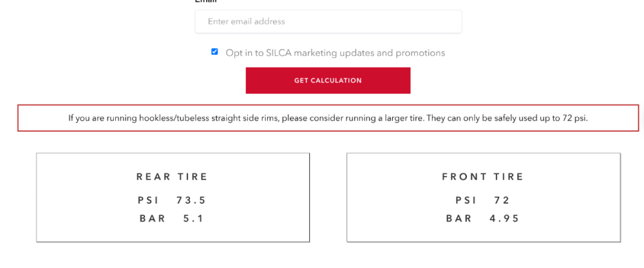Click the BAR label under Front Tire
This screenshot has width=644, height=268.
point(459,218)
